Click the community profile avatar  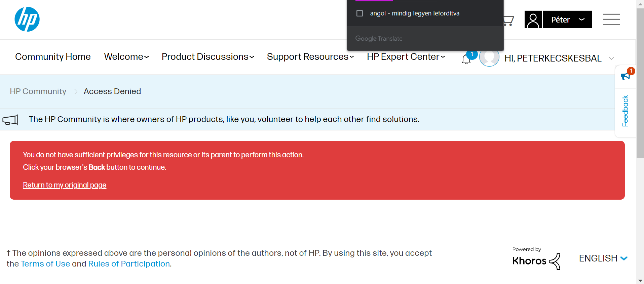[489, 57]
